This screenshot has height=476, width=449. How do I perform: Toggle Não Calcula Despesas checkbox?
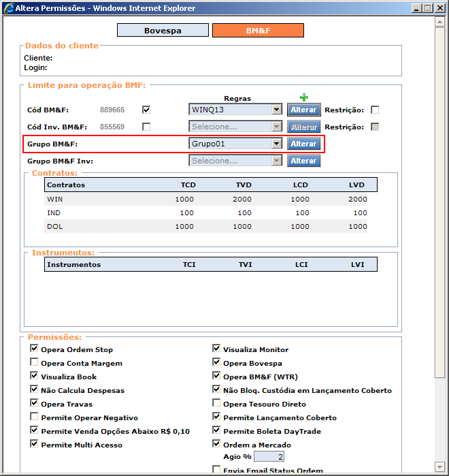tap(34, 389)
